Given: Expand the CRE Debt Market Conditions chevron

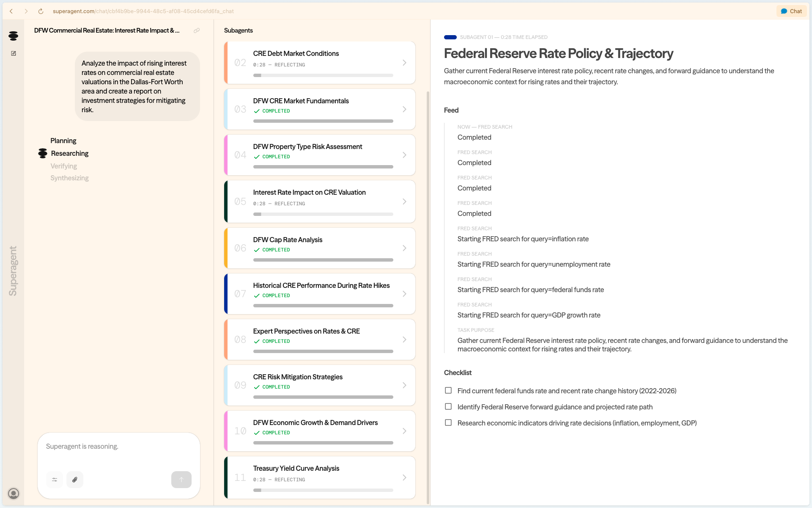Looking at the screenshot, I should coord(404,63).
